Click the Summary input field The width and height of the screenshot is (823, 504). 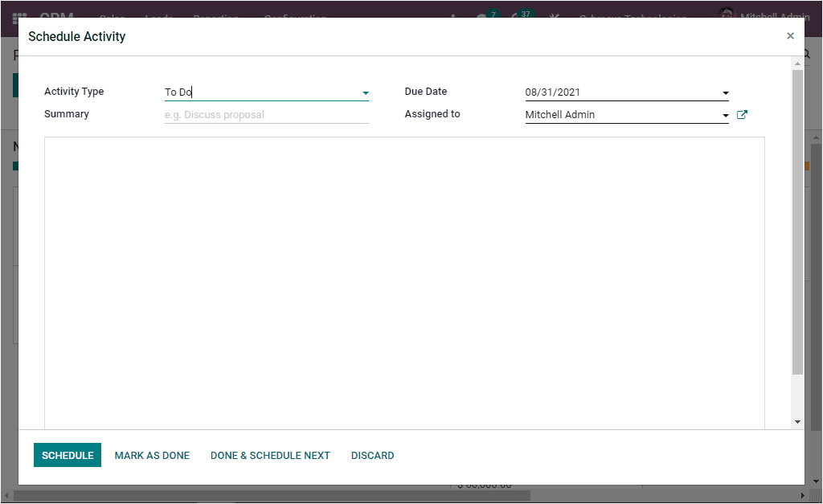(x=265, y=114)
